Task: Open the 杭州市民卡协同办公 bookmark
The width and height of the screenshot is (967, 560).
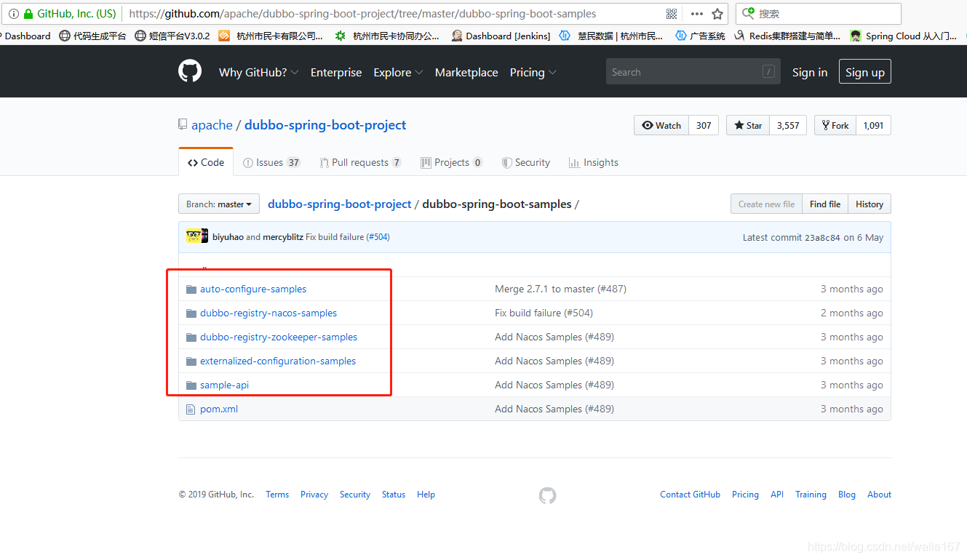Action: pos(387,36)
